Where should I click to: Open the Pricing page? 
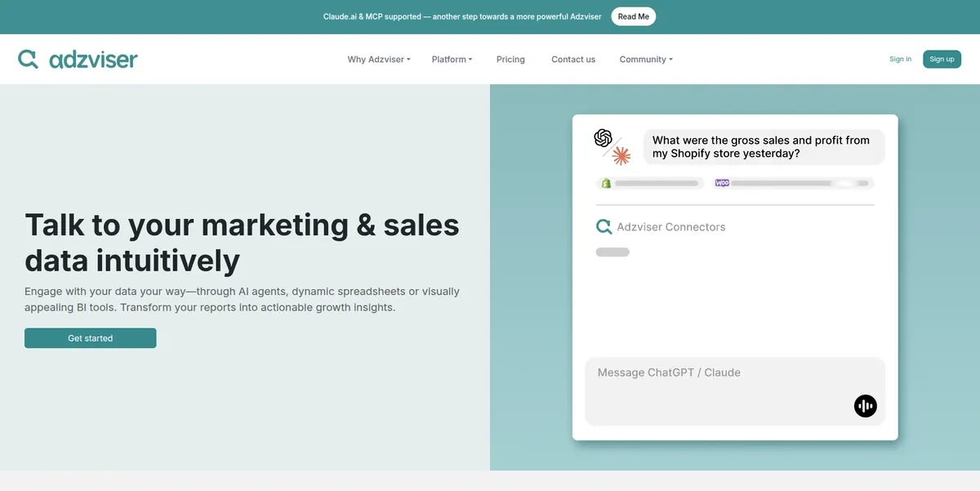tap(510, 60)
